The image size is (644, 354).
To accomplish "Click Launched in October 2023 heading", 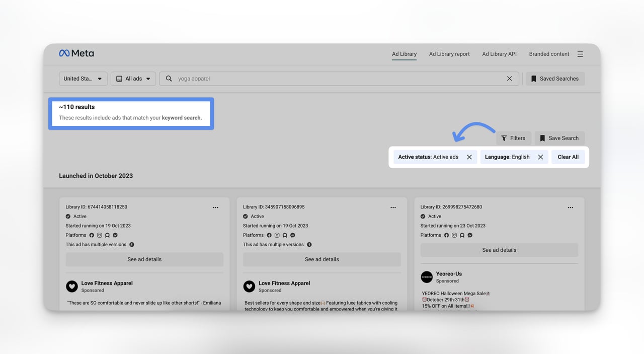I will pyautogui.click(x=96, y=176).
